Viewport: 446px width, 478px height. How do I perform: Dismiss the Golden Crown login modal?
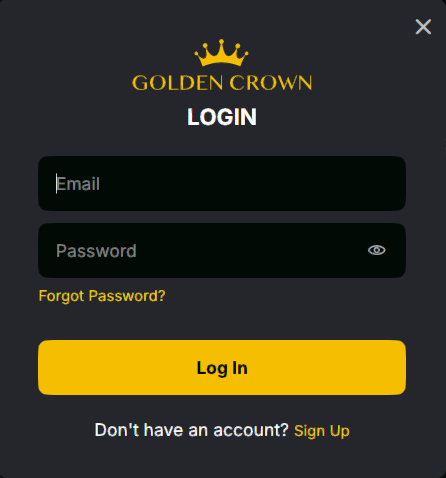(423, 27)
